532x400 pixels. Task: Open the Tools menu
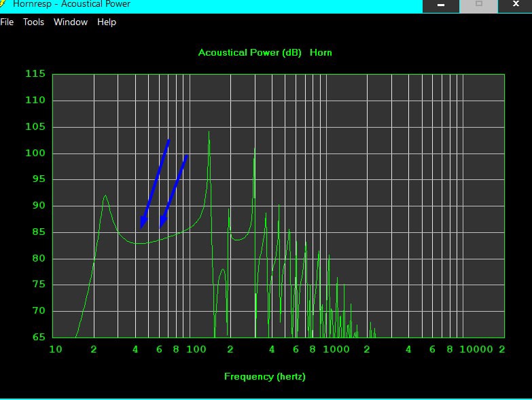(33, 22)
